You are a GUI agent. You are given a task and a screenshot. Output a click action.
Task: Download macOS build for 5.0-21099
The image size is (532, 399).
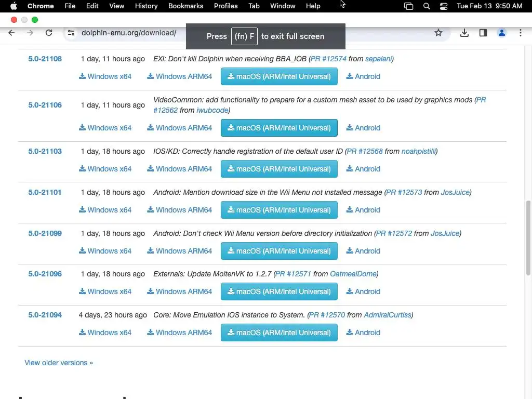[x=279, y=251]
